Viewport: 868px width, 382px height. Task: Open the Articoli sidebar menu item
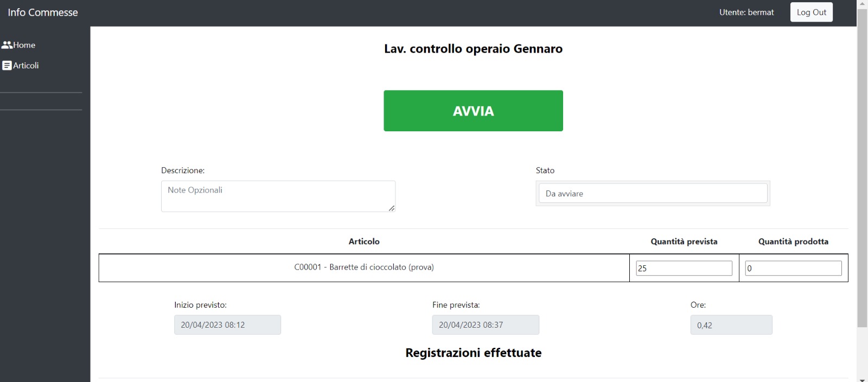21,66
